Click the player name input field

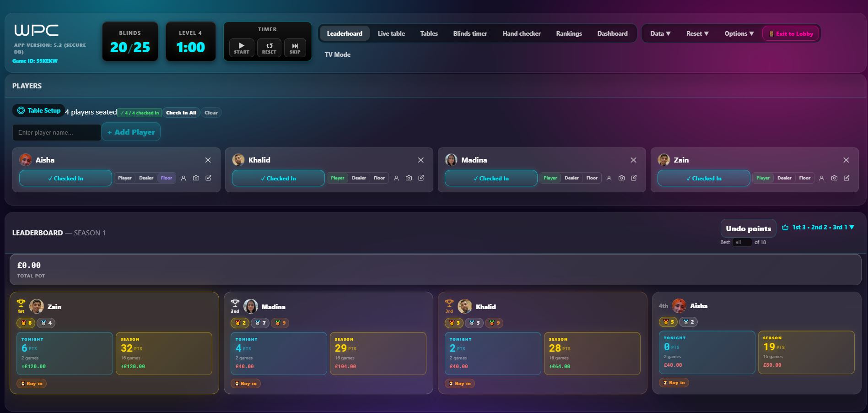click(57, 132)
